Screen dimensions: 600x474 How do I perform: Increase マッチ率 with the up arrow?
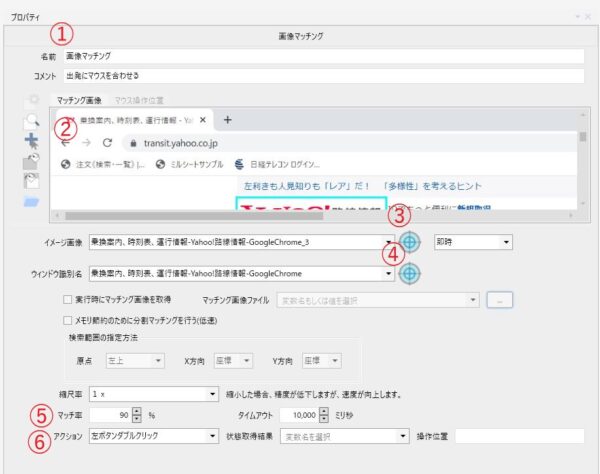(137, 411)
